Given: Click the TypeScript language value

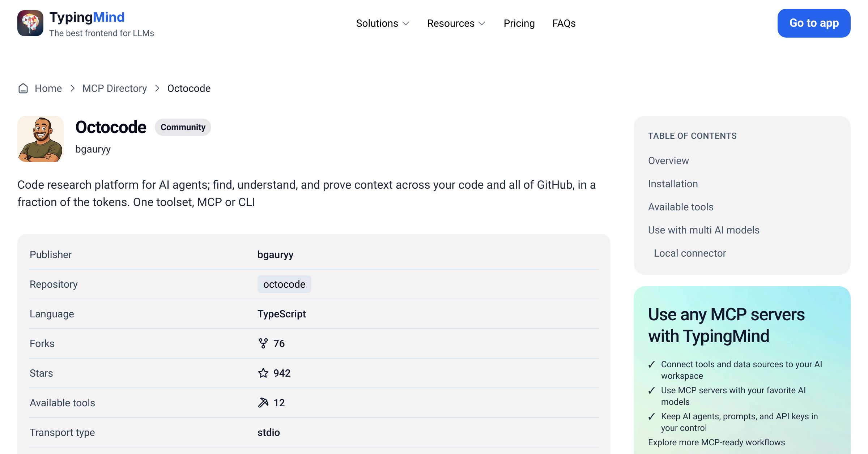Looking at the screenshot, I should [x=281, y=314].
